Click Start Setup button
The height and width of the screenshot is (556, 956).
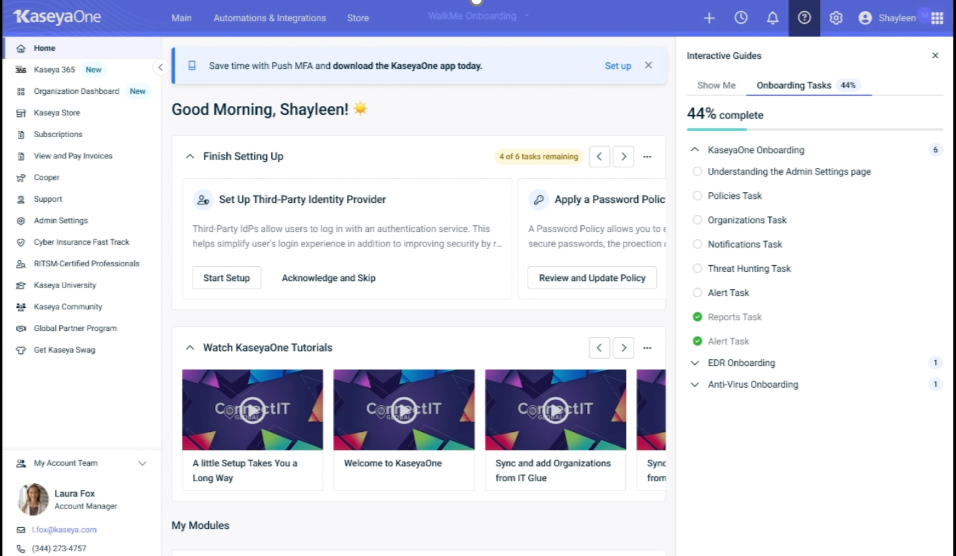point(226,278)
